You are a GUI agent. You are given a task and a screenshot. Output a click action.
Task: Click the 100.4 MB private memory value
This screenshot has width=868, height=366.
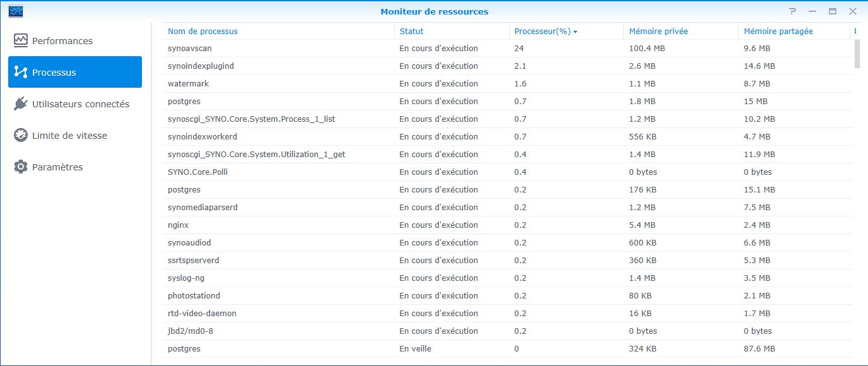tap(647, 49)
